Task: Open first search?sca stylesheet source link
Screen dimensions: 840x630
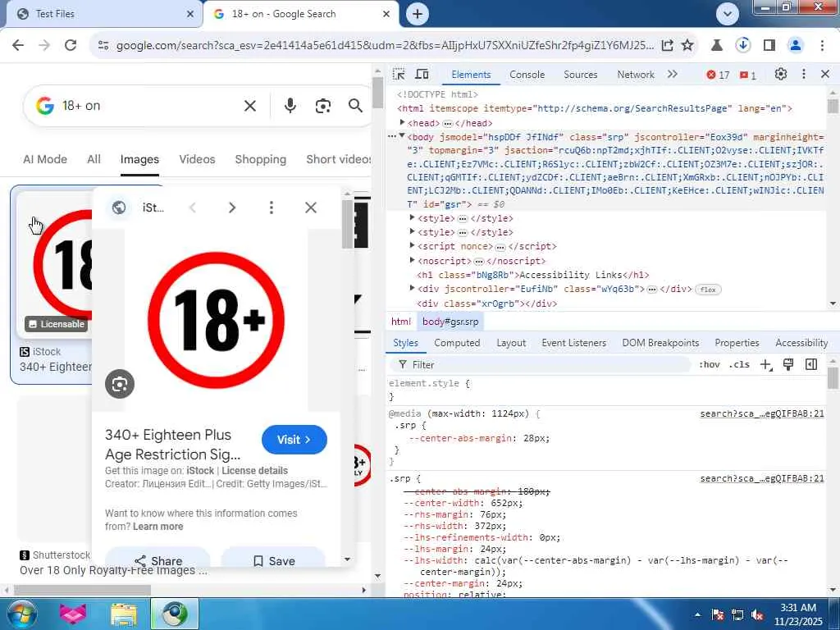Action: pos(762,413)
